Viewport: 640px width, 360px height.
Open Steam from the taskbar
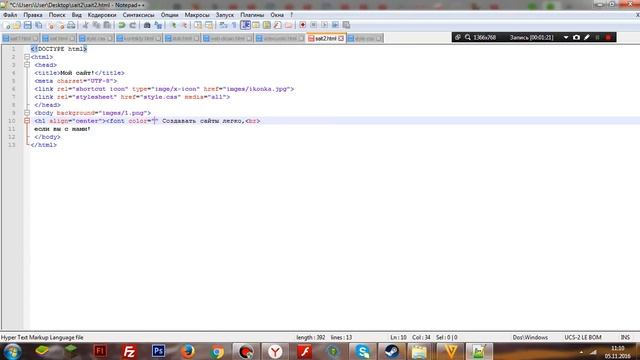click(392, 351)
